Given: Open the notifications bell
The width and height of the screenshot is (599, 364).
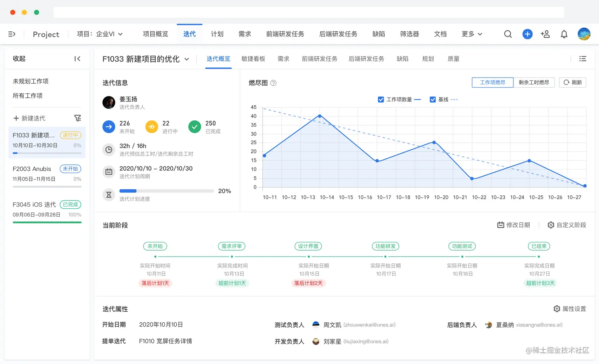Looking at the screenshot, I should click(564, 34).
